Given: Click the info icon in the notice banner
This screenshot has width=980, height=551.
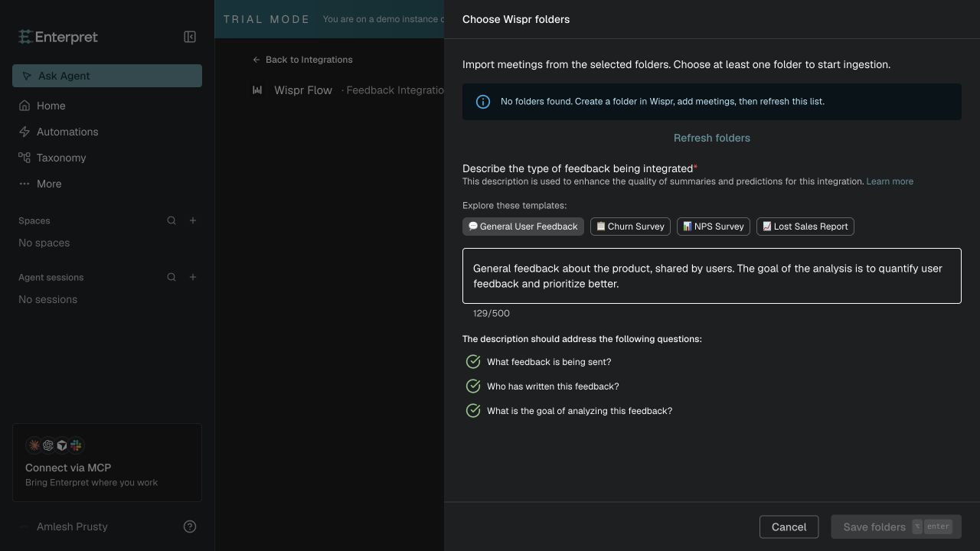Looking at the screenshot, I should [483, 102].
